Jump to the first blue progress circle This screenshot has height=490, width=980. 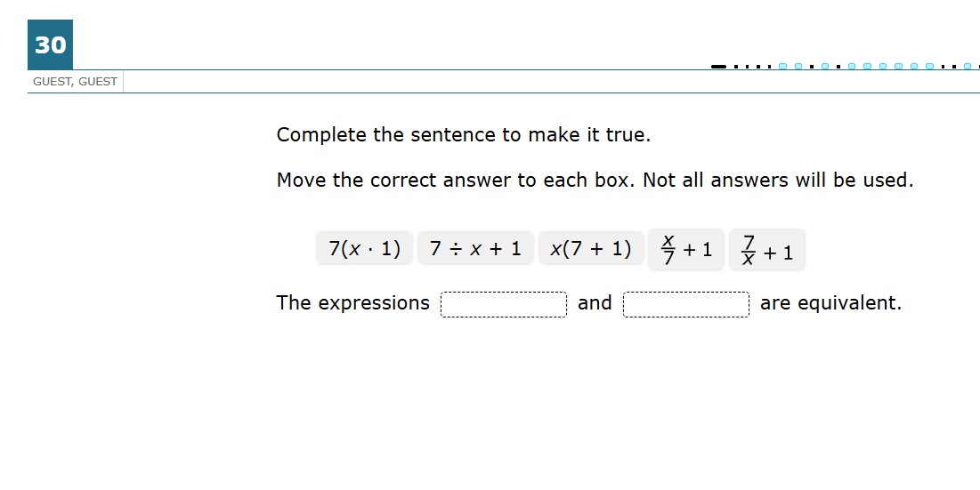(782, 66)
